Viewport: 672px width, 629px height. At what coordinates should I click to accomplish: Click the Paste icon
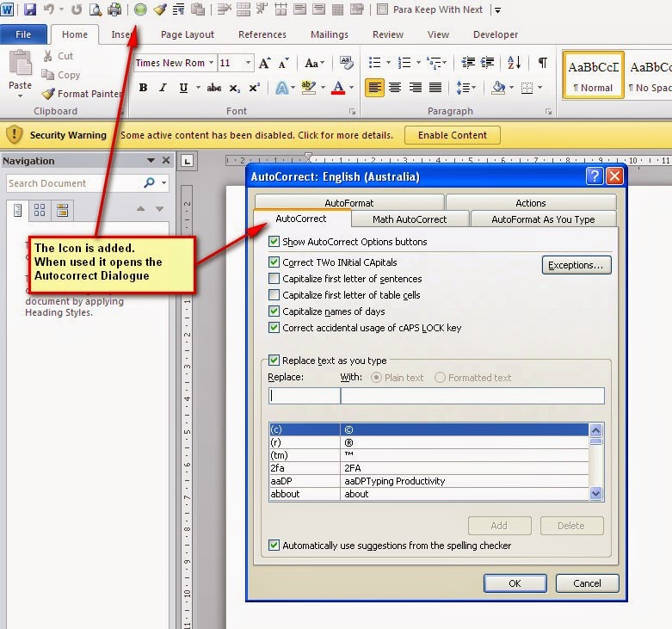(x=20, y=64)
